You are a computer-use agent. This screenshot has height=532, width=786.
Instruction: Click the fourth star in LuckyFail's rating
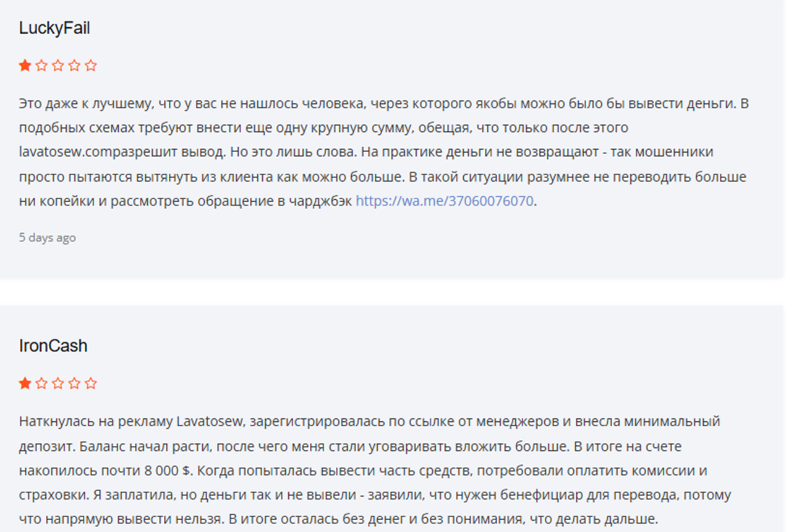pyautogui.click(x=74, y=66)
